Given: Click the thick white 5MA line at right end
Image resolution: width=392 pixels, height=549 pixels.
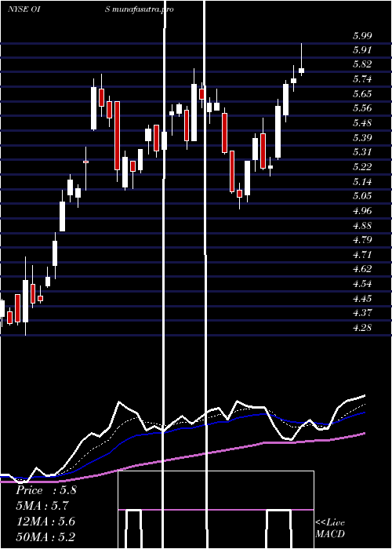Looking at the screenshot, I should (364, 396).
